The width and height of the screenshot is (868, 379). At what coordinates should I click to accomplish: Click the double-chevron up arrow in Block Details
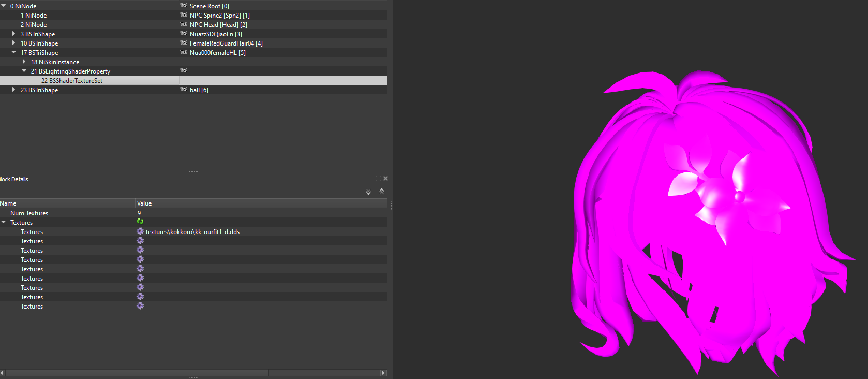[382, 191]
